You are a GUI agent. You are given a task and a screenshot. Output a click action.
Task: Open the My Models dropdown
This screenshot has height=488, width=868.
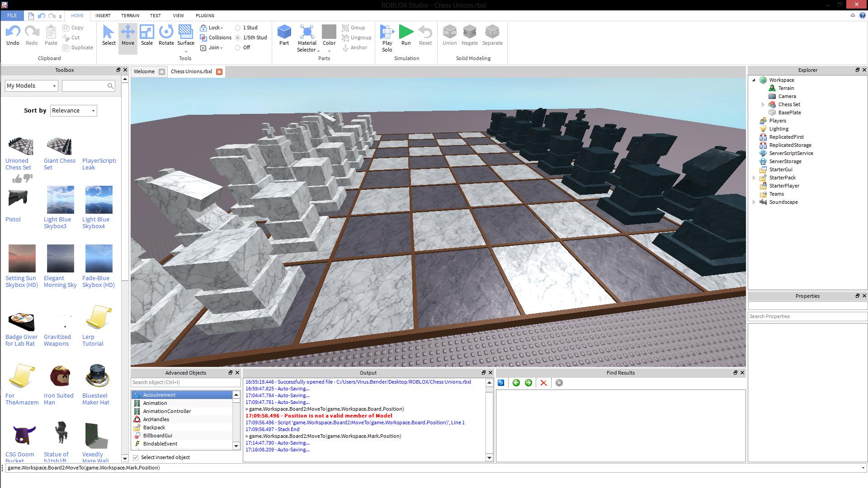tap(32, 86)
